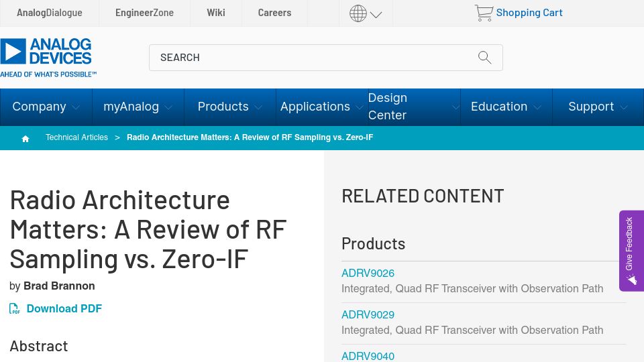Screen dimensions: 644x362
Task: Expand the region selector chevron
Action: click(x=376, y=15)
